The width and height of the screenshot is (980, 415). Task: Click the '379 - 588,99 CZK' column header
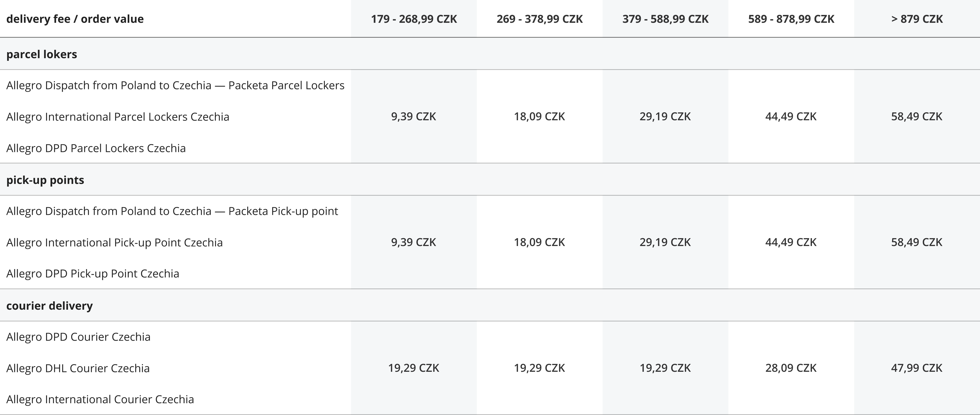click(665, 19)
